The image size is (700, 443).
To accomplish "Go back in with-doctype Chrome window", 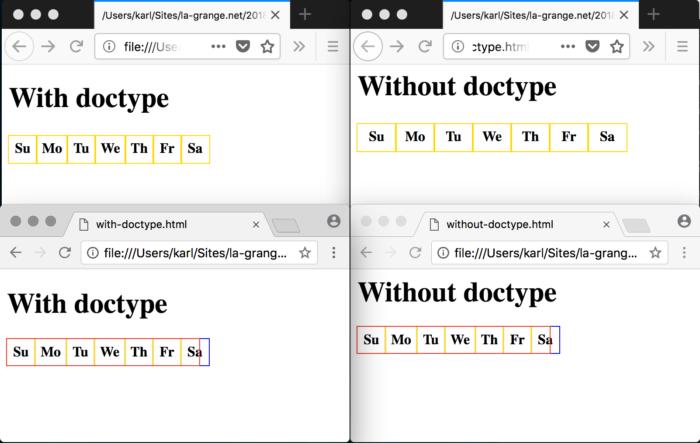I will (16, 253).
